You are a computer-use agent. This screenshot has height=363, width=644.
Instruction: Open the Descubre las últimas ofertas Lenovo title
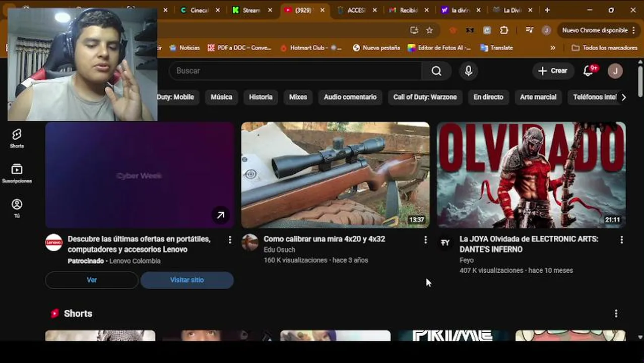tap(139, 244)
